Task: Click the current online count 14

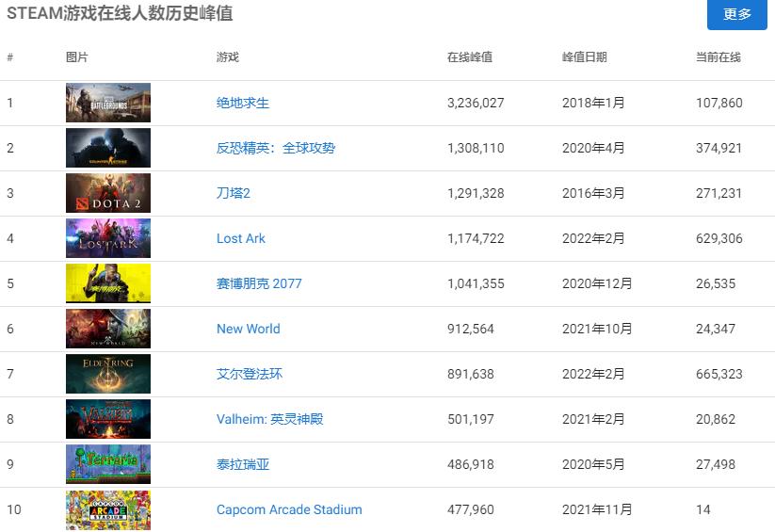Action: [x=703, y=509]
